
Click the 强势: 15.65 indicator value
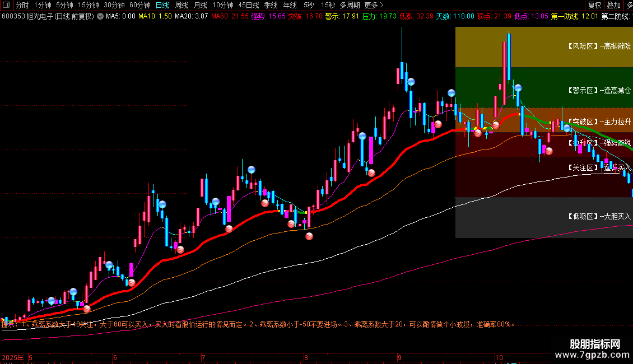[x=268, y=17]
